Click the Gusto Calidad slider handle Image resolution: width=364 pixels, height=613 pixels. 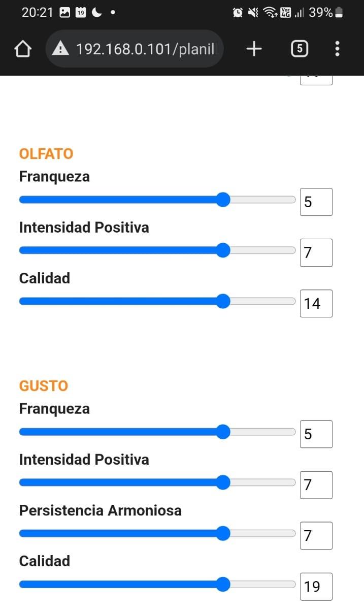(x=223, y=585)
